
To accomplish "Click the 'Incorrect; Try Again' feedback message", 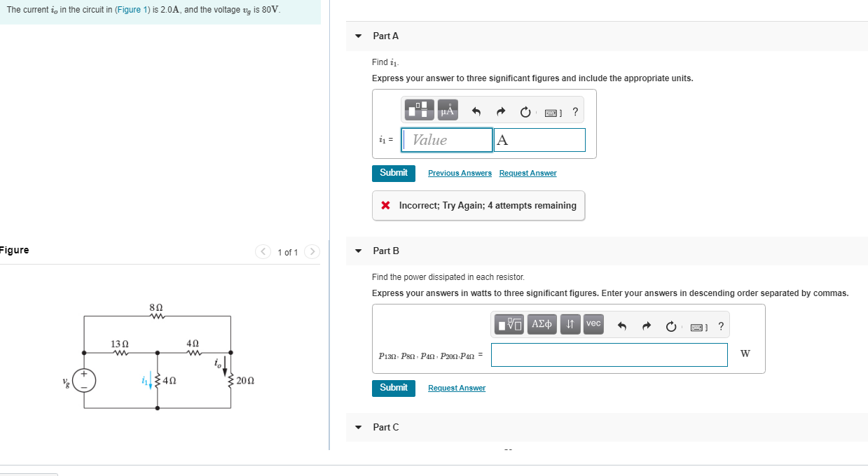I will click(478, 206).
